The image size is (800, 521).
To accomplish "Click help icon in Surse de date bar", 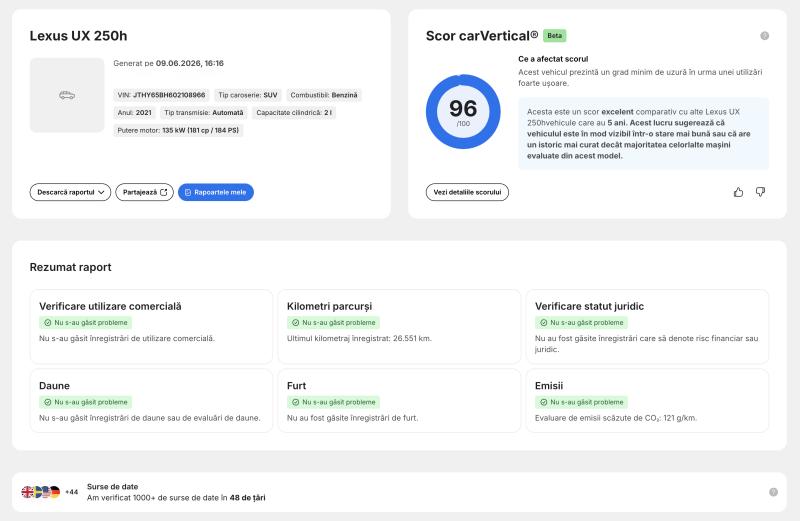I will tap(773, 492).
